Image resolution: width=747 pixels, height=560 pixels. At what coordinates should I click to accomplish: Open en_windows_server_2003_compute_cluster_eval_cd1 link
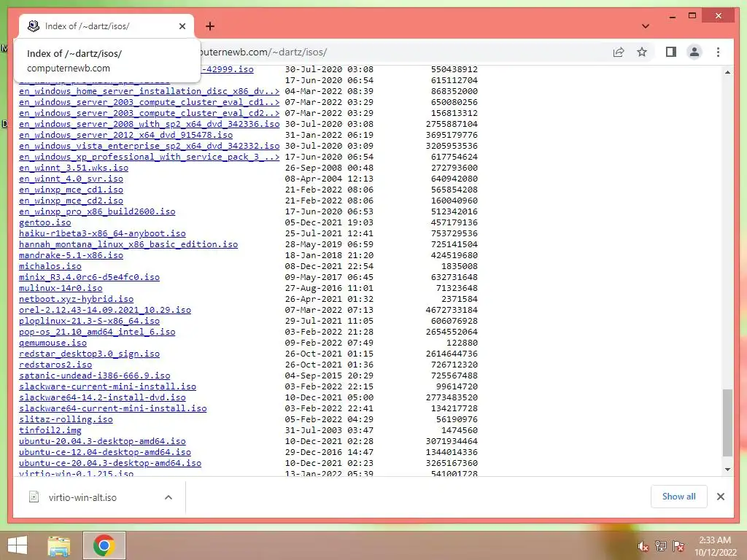point(149,102)
